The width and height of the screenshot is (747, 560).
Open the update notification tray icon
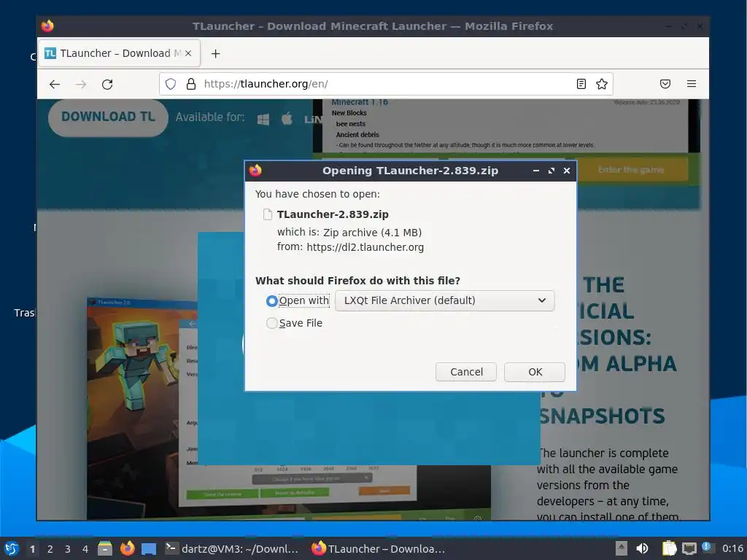pos(707,548)
